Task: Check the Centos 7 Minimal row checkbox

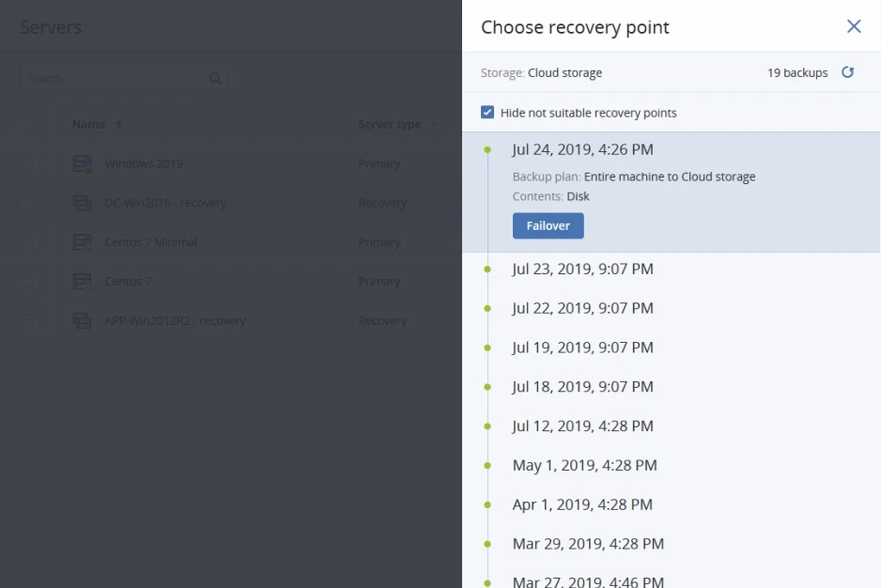Action: coord(26,242)
